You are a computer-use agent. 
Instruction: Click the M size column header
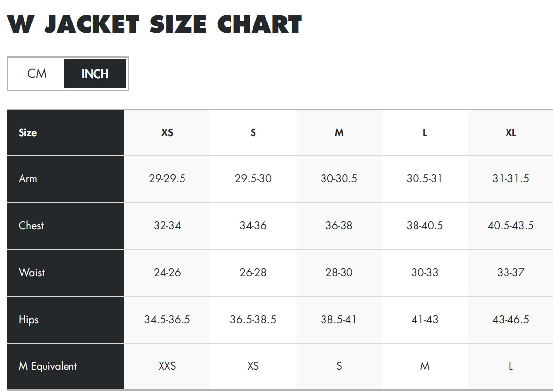339,133
